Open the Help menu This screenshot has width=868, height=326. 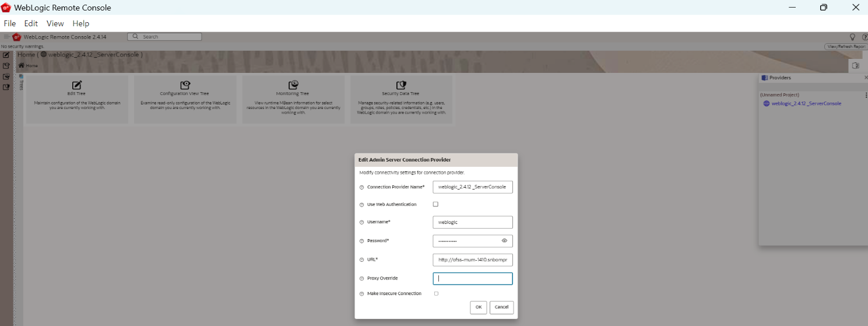[81, 23]
